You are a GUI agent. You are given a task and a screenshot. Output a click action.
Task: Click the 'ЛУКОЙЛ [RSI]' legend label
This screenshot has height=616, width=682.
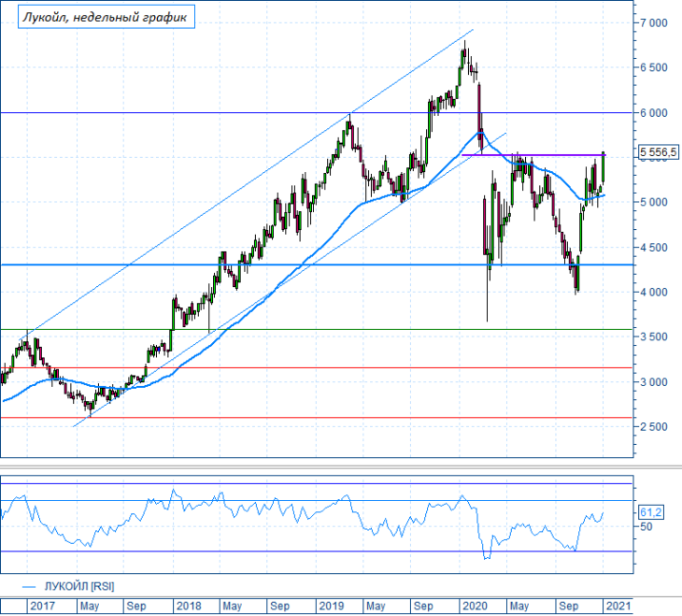click(x=79, y=586)
